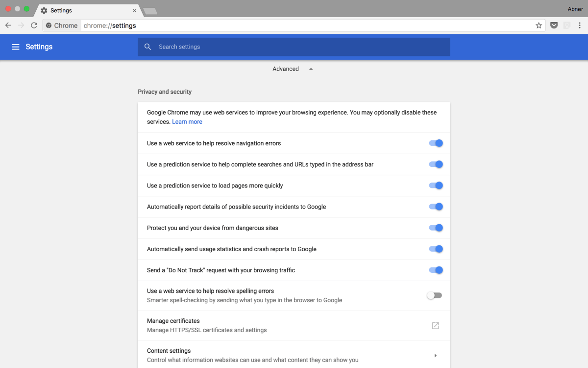This screenshot has height=368, width=588.
Task: Open the Content settings row
Action: click(294, 354)
